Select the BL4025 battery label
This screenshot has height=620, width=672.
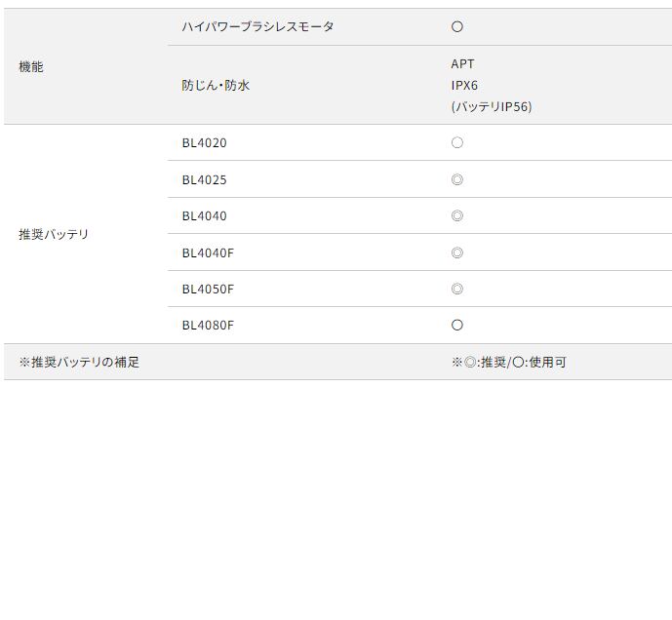tap(204, 180)
